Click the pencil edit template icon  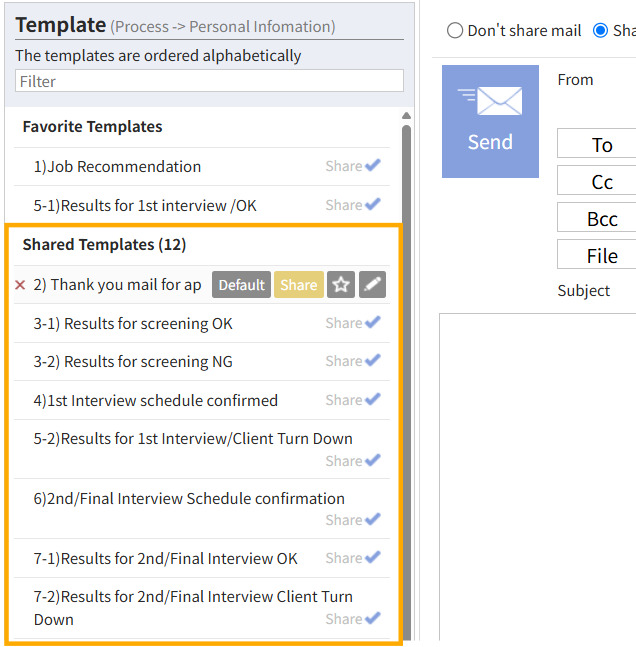(372, 285)
